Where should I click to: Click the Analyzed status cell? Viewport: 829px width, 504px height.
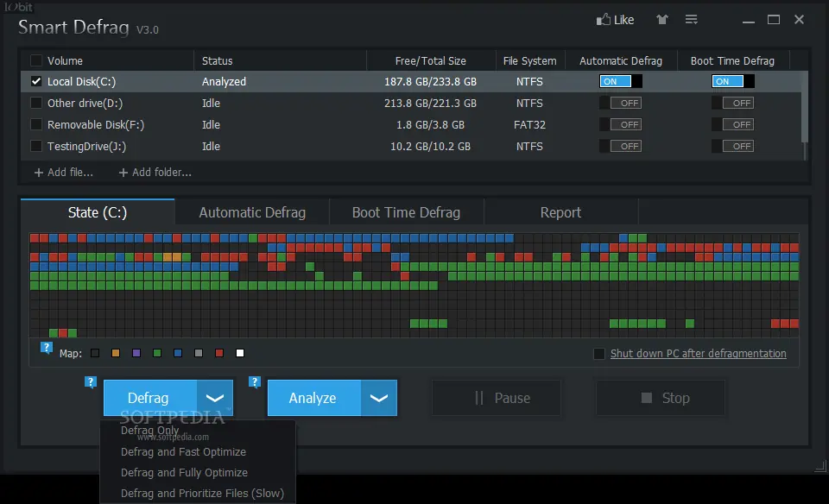pyautogui.click(x=224, y=81)
